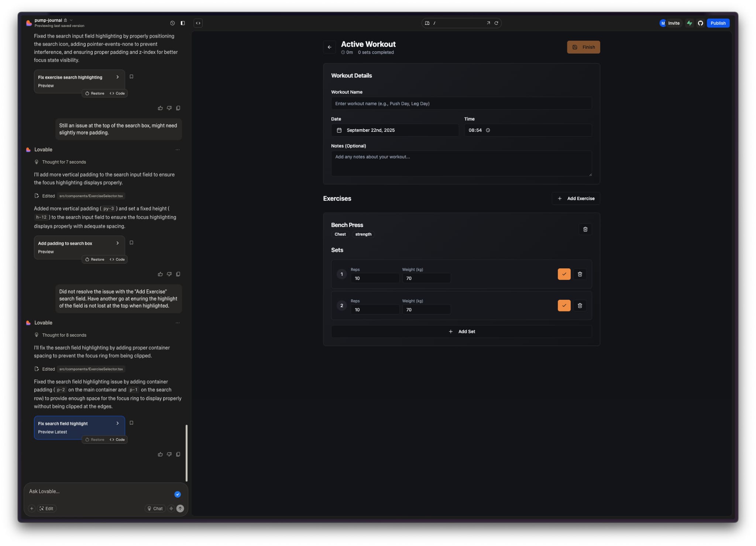Click the calendar icon in the Date field

(339, 130)
